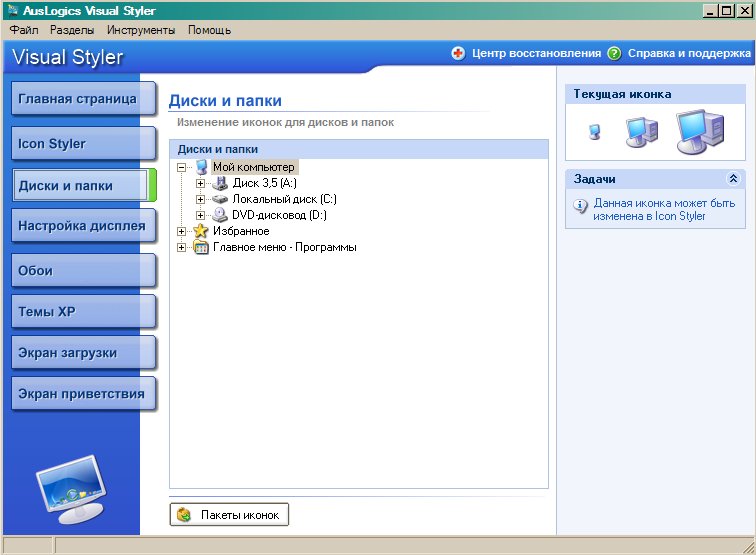Viewport: 756px width, 555px height.
Task: Expand the Локальный диск (C:) node
Action: 200,199
